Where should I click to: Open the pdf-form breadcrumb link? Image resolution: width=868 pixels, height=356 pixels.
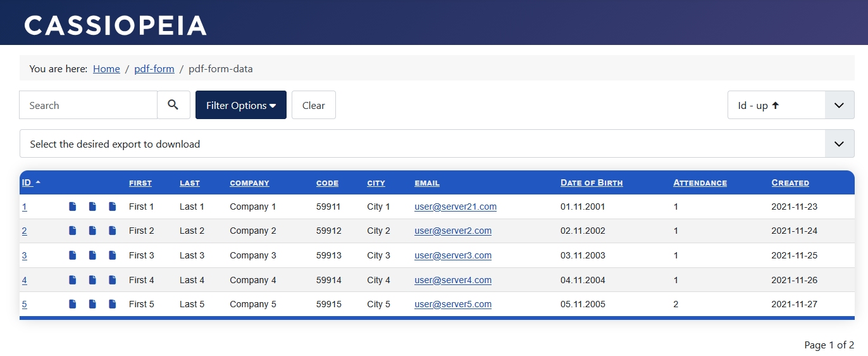(154, 68)
